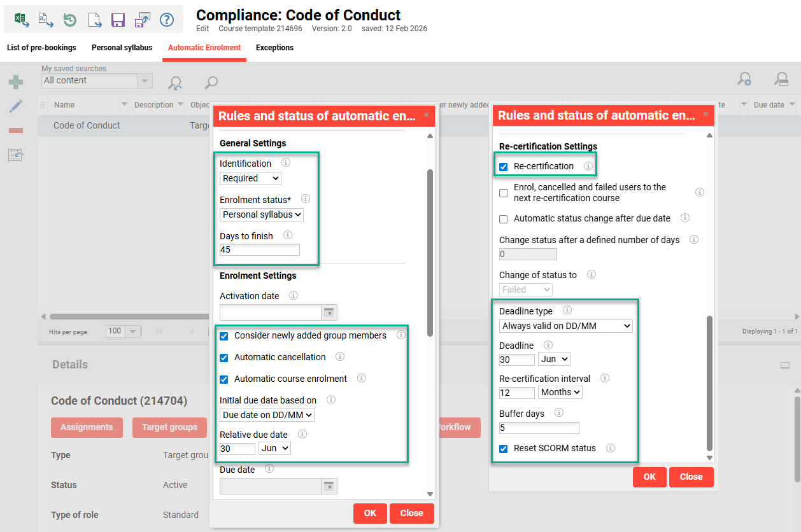Expand the Deadline type dropdown
This screenshot has height=532, width=801.
pos(565,326)
